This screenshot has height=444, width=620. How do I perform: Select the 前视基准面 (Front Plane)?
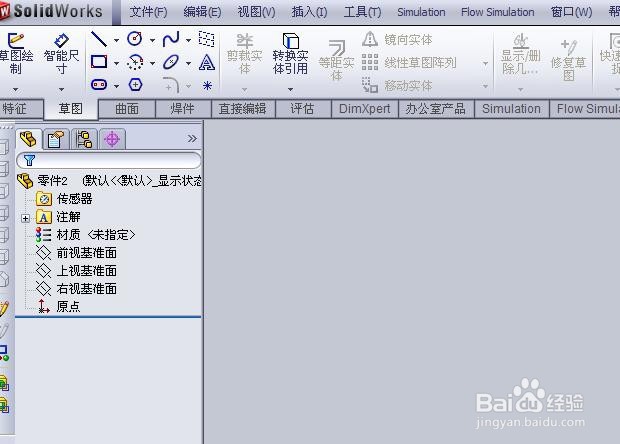coord(76,253)
